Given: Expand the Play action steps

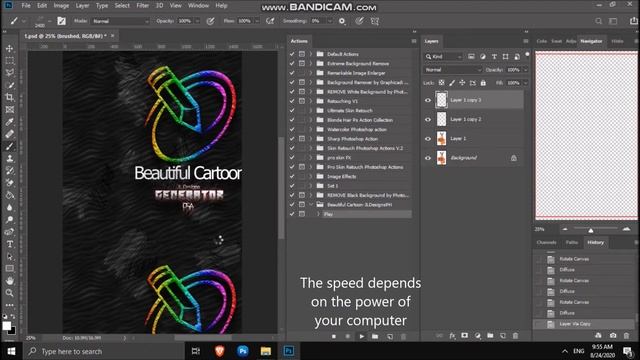Looking at the screenshot, I should point(318,214).
